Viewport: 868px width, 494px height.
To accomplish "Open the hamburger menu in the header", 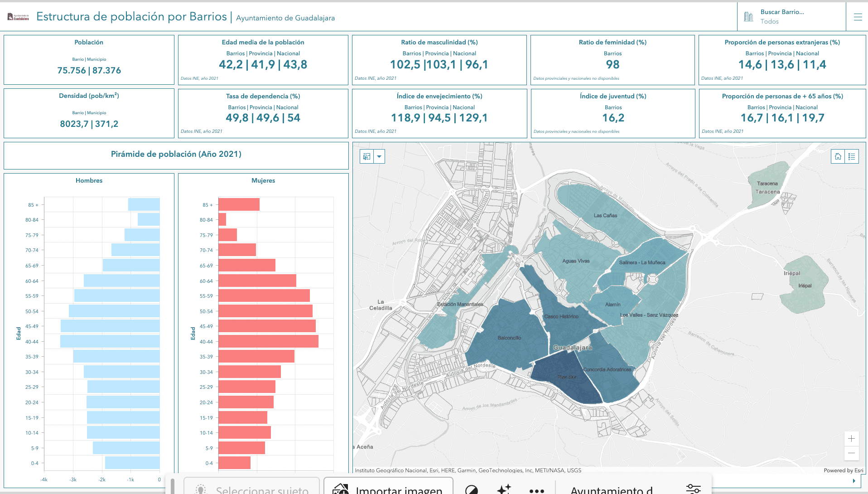I will tap(858, 17).
